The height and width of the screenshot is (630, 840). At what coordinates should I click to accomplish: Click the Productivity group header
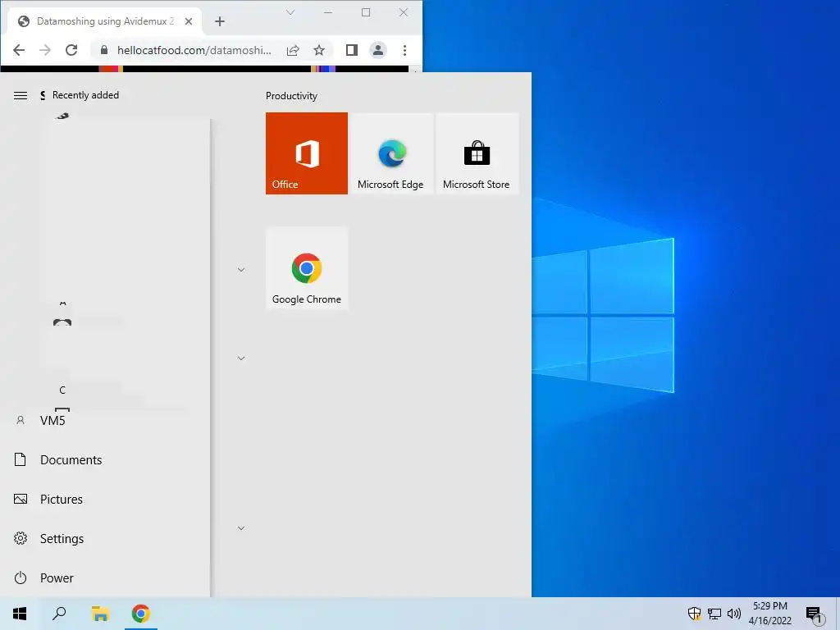pos(291,96)
